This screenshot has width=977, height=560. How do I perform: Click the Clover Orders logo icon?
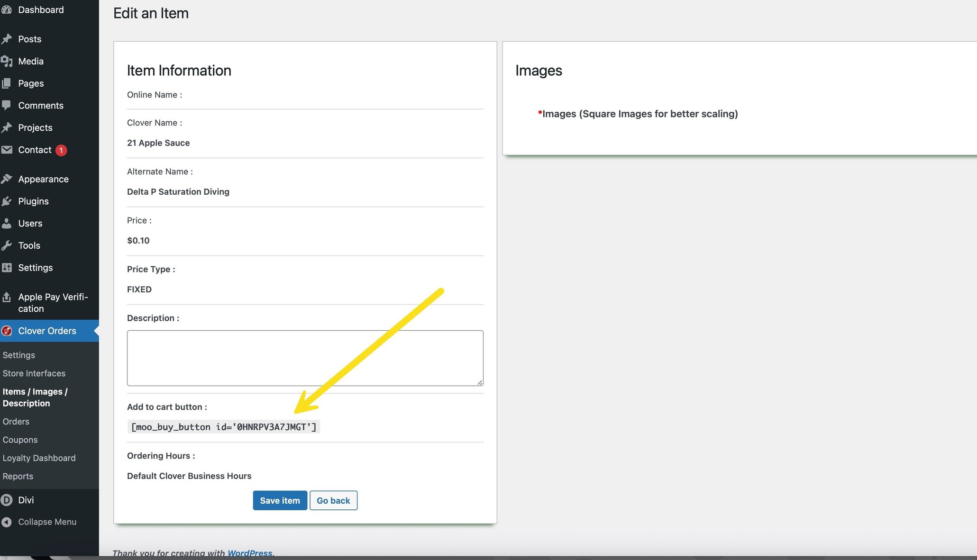click(x=7, y=331)
